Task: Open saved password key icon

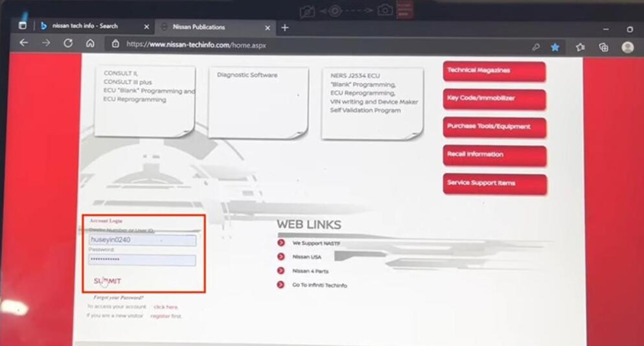Action: point(536,47)
